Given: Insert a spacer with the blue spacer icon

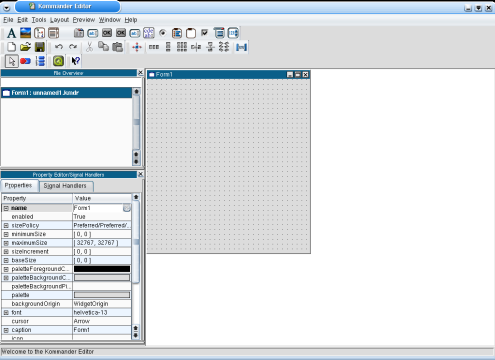Looking at the screenshot, I should (x=241, y=47).
